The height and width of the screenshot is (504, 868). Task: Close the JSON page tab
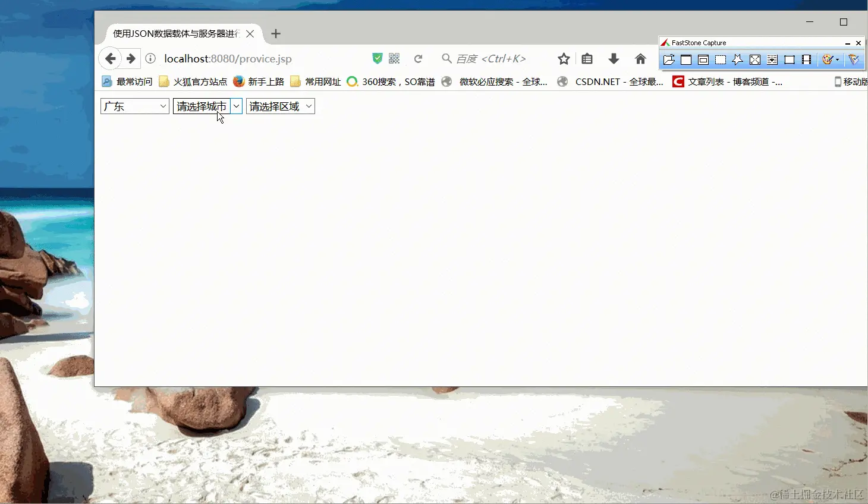click(250, 34)
